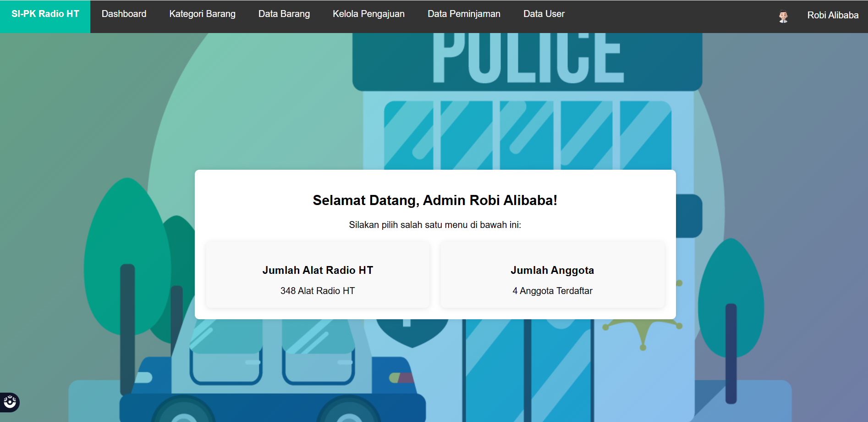Click the 348 Alat Radio HT text
The width and height of the screenshot is (868, 422).
pyautogui.click(x=318, y=291)
